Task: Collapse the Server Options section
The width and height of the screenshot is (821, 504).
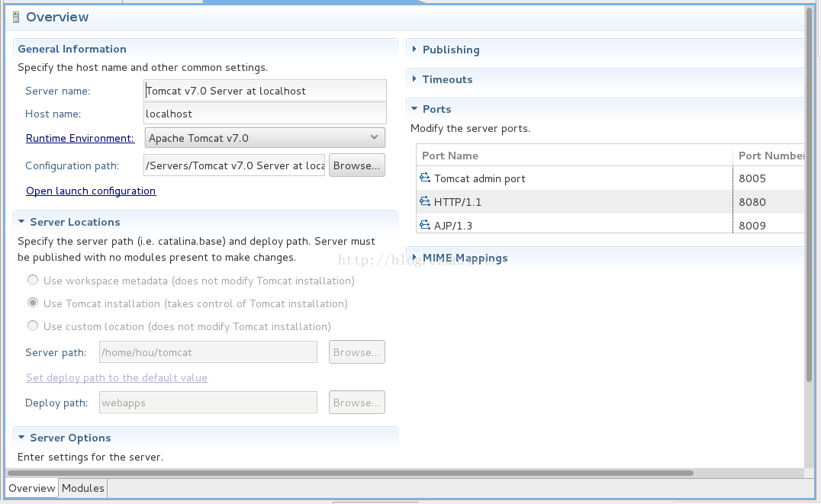Action: coord(21,438)
